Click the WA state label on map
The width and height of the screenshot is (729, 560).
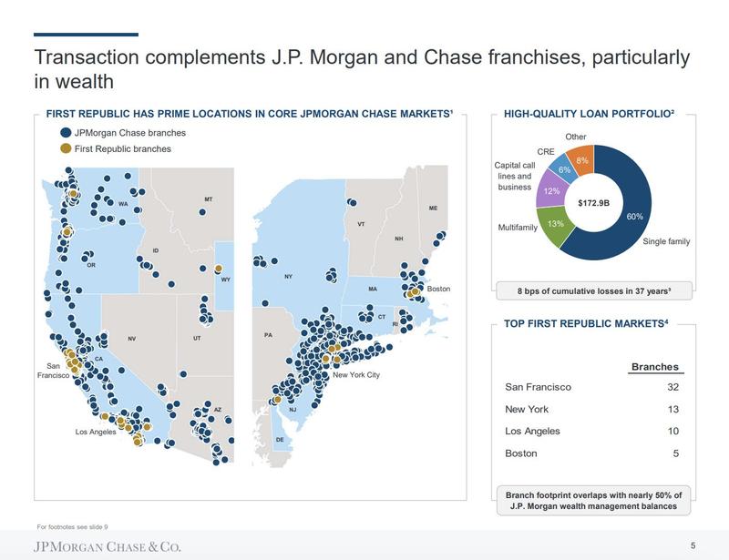123,204
